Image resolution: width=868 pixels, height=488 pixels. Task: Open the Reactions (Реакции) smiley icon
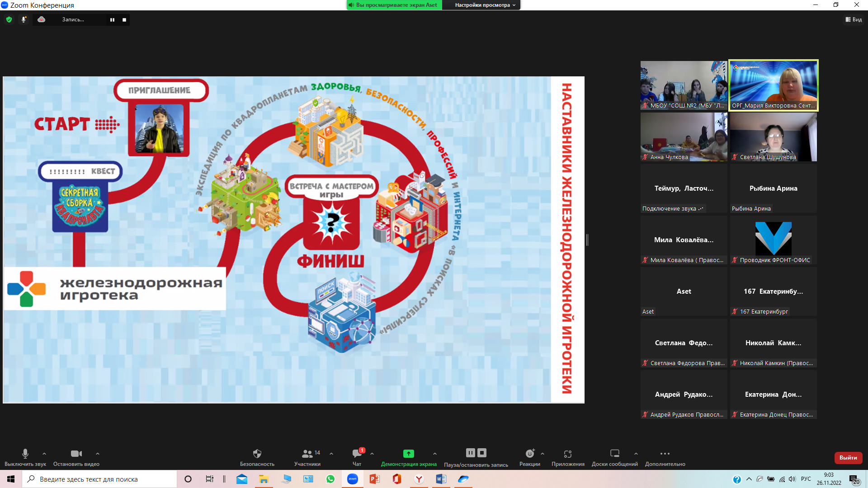pyautogui.click(x=530, y=453)
